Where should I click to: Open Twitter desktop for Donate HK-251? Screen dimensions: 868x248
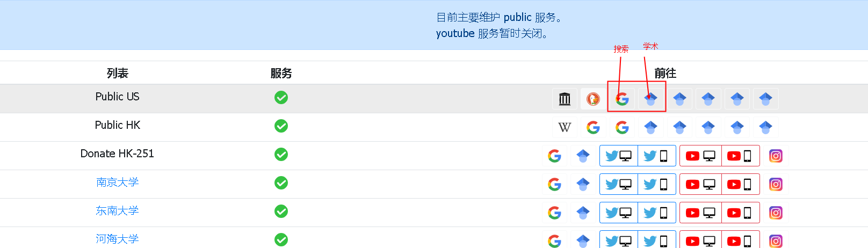click(618, 156)
